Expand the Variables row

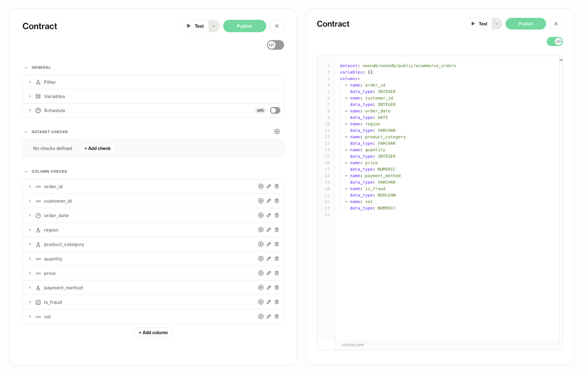coord(30,96)
